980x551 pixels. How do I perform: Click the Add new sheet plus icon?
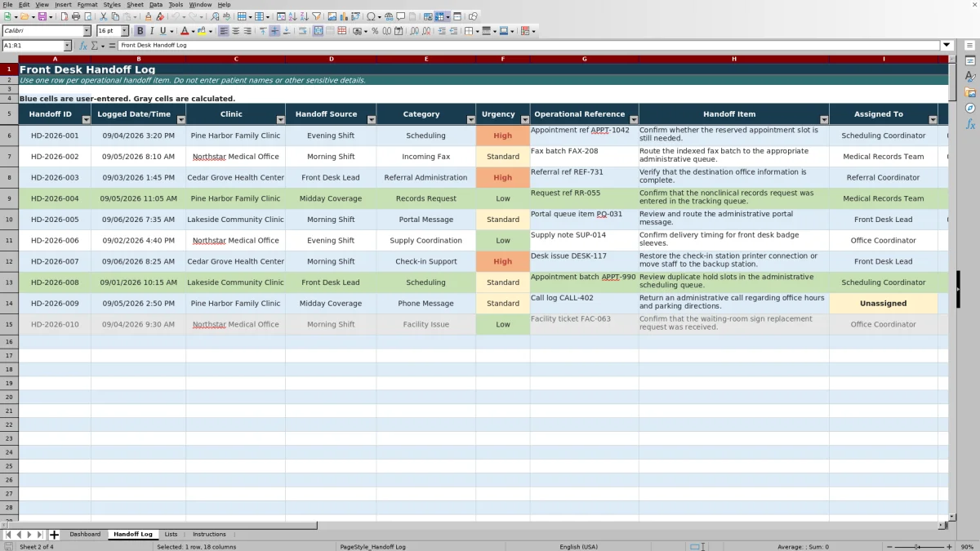(x=55, y=535)
